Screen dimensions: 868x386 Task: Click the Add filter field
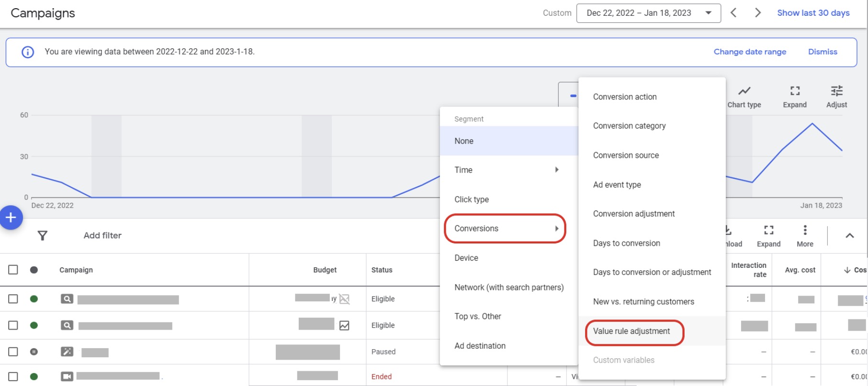[102, 235]
